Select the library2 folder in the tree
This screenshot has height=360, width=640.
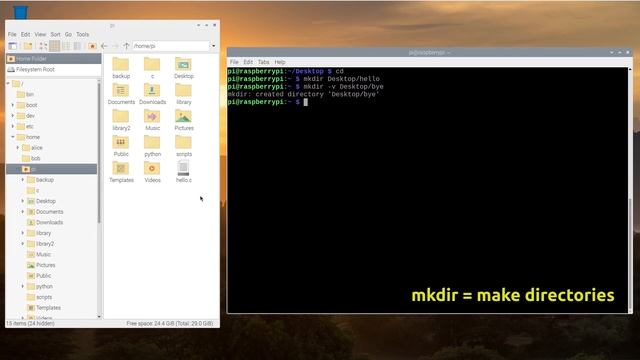(40, 244)
